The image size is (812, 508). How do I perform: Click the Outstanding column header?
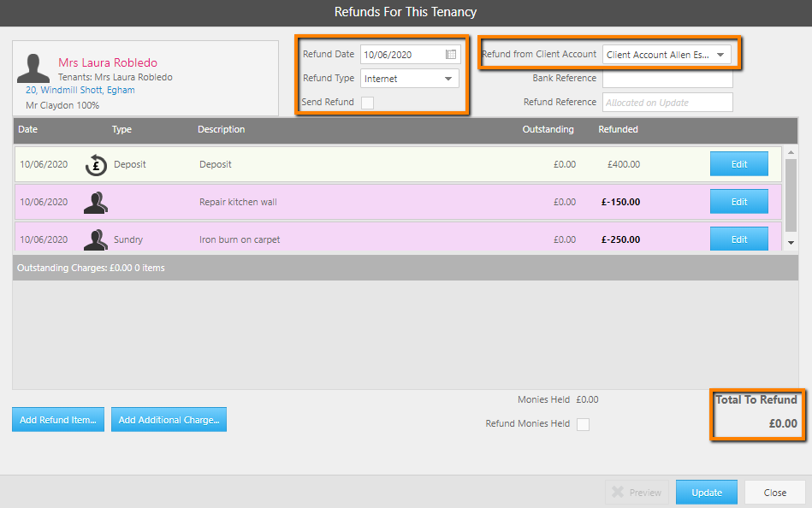click(548, 129)
